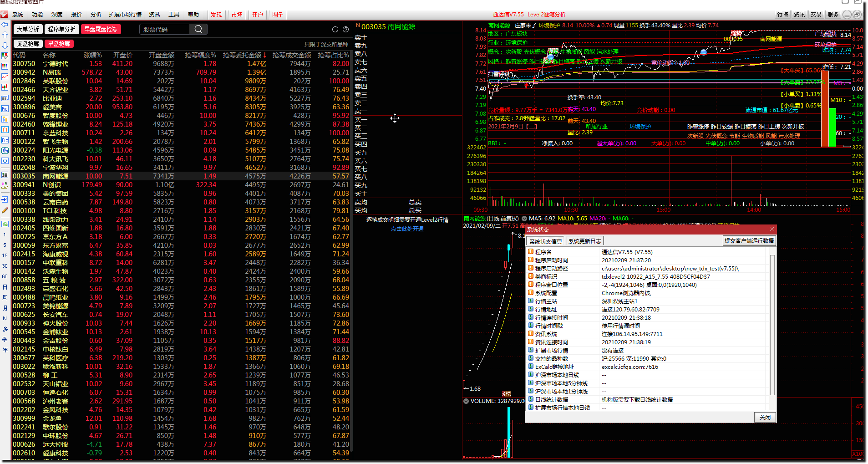Select the 比亚迪 002594 row
The image size is (868, 464).
[x=181, y=98]
